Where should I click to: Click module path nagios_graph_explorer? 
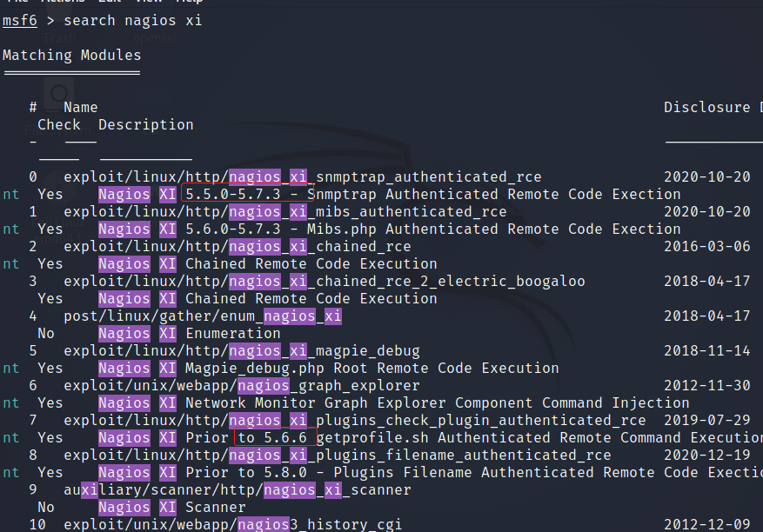[242, 386]
